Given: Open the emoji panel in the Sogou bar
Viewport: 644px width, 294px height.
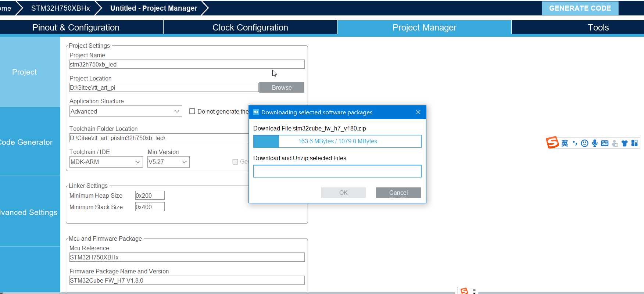Looking at the screenshot, I should point(584,143).
